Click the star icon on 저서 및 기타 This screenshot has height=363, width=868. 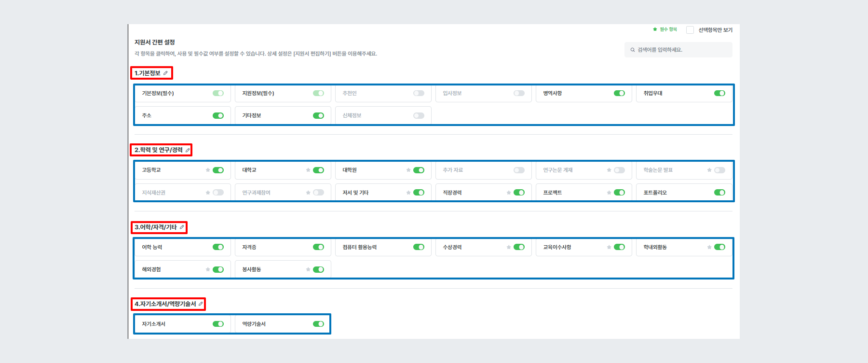pyautogui.click(x=408, y=193)
